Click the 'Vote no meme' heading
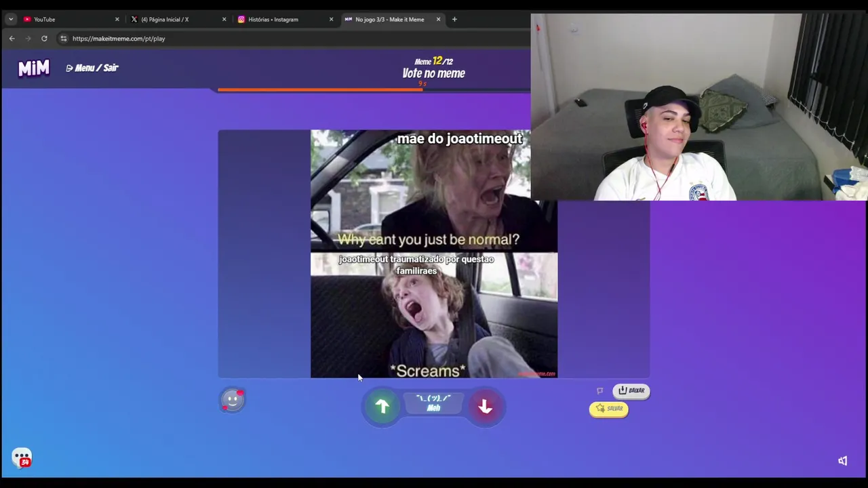 coord(434,73)
